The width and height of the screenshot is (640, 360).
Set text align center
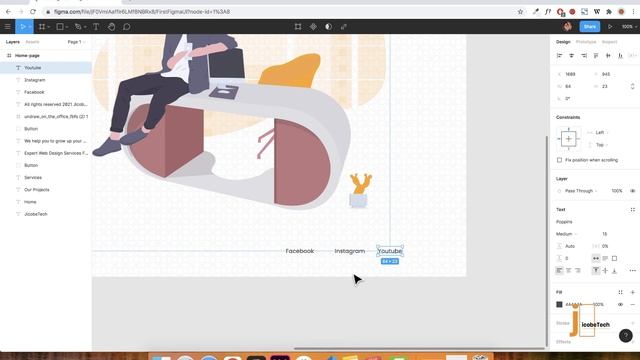[569, 270]
